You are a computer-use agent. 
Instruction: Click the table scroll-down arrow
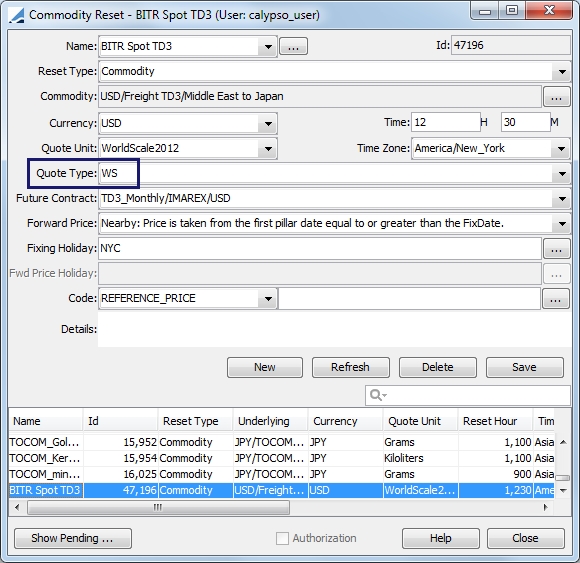(563, 490)
